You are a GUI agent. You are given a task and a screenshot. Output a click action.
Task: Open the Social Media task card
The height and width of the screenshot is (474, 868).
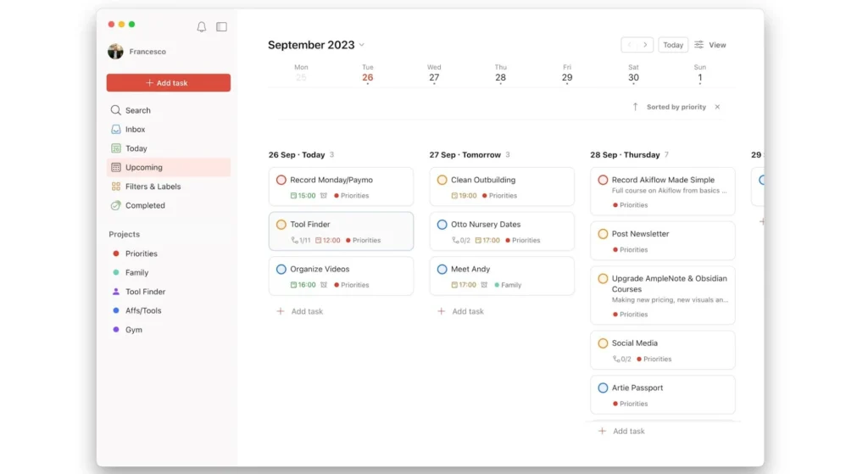point(663,350)
